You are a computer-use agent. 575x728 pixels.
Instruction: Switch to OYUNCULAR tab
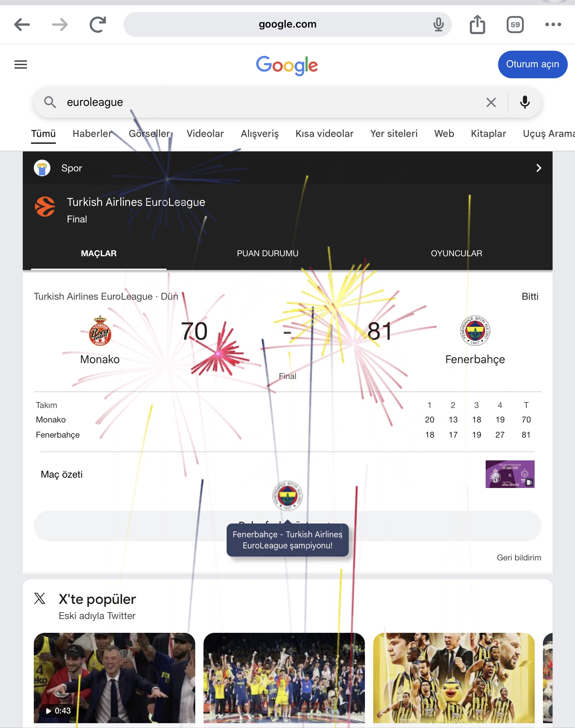click(x=456, y=253)
